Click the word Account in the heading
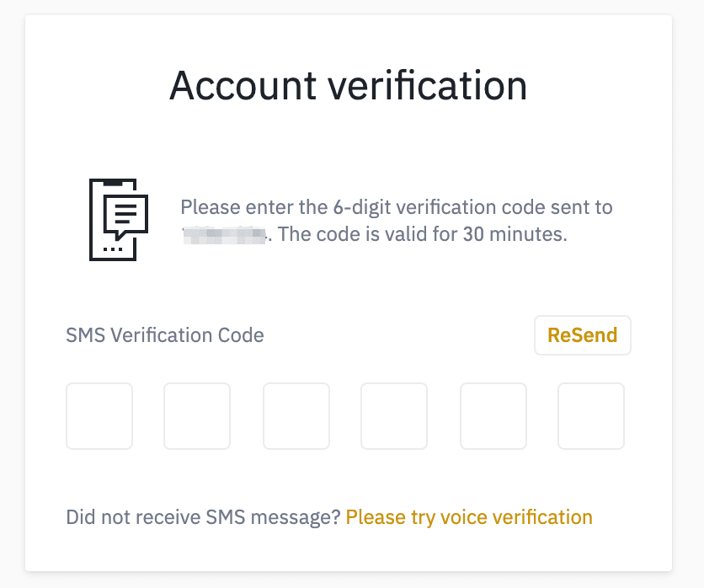 (x=232, y=86)
